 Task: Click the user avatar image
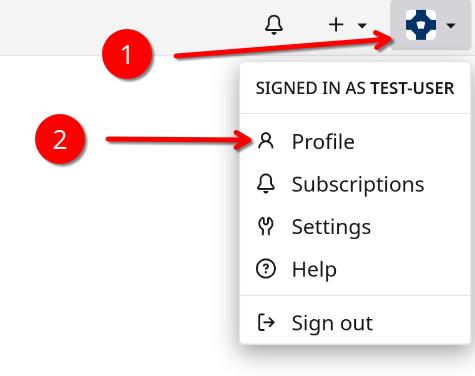[421, 25]
